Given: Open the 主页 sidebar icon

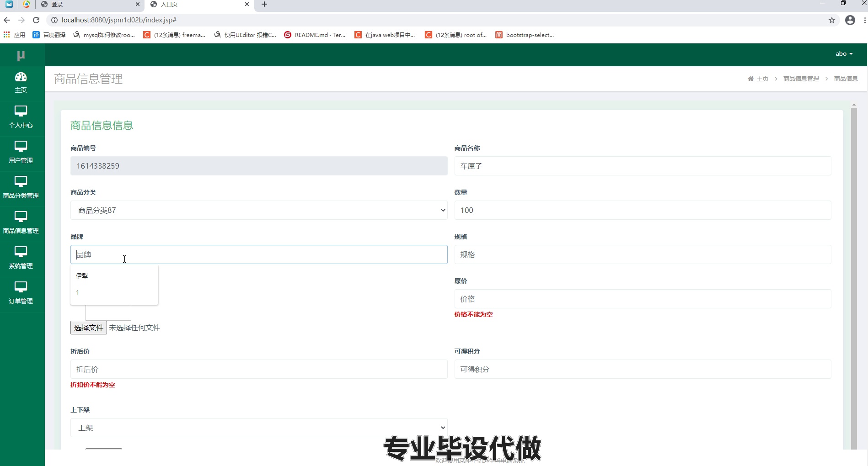Looking at the screenshot, I should (x=21, y=82).
